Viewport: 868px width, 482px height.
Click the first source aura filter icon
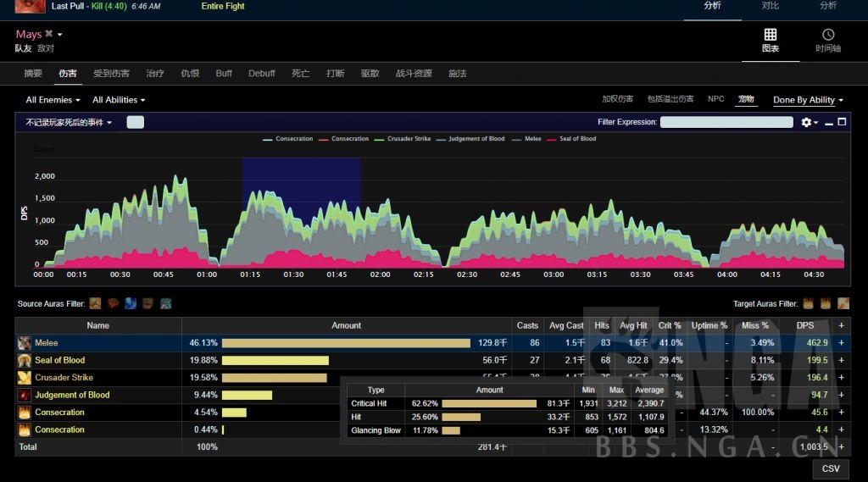(95, 303)
